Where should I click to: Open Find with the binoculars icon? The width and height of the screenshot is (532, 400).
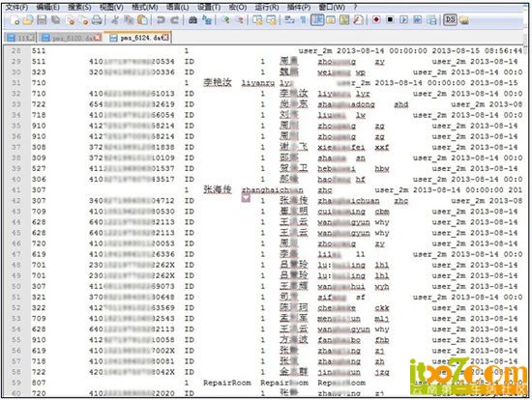(x=192, y=20)
